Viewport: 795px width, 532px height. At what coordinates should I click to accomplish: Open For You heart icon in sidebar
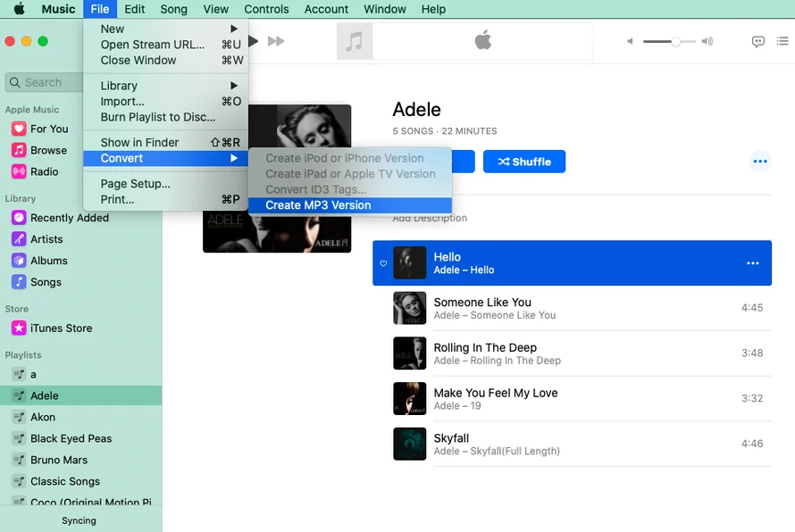(x=18, y=129)
